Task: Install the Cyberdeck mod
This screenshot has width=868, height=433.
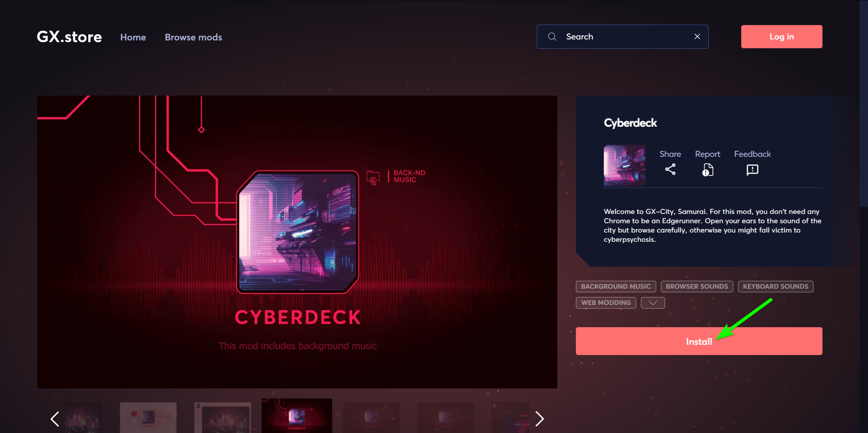Action: click(699, 341)
